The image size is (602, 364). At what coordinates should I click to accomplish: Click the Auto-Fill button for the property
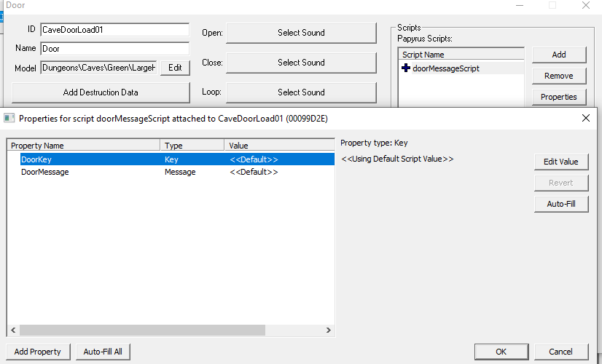[561, 204]
